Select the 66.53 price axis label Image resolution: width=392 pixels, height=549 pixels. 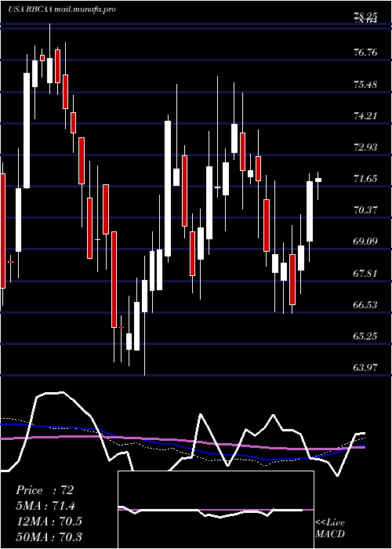(x=365, y=304)
